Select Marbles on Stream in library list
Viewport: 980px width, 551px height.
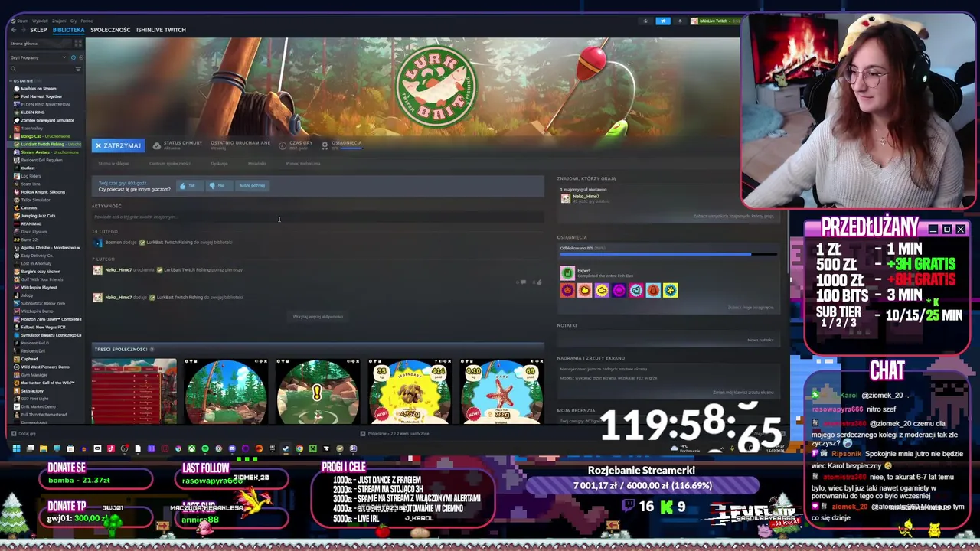click(38, 89)
